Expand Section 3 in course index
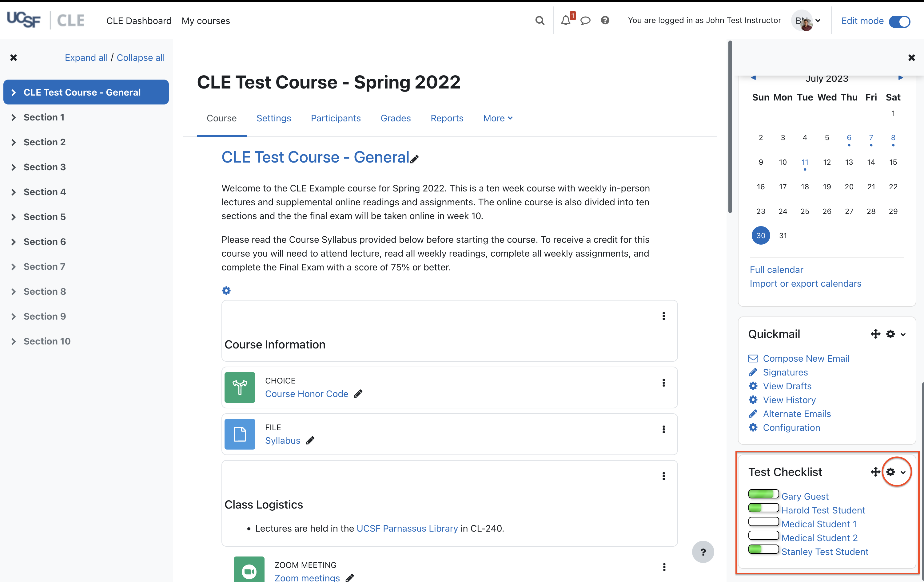This screenshot has width=924, height=582. [14, 167]
